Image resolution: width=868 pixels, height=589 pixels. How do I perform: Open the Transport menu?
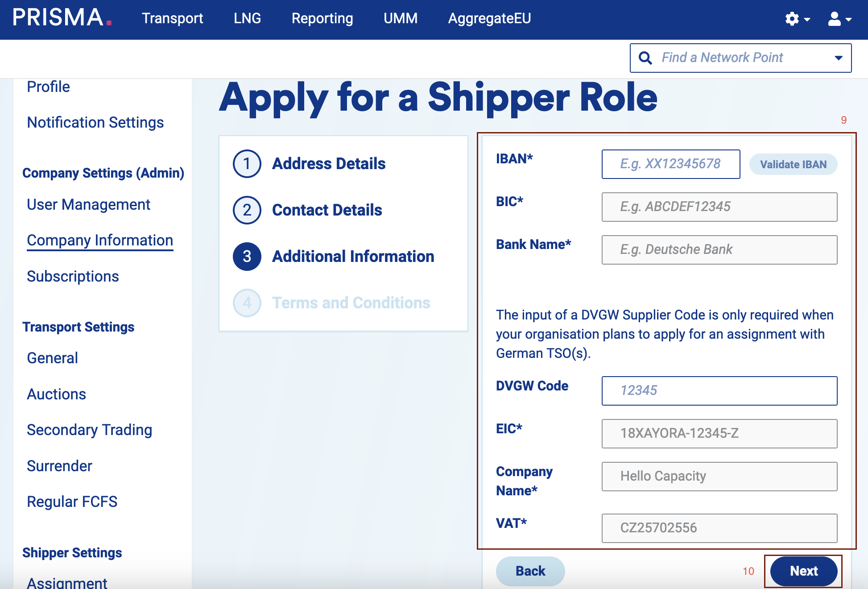tap(172, 18)
